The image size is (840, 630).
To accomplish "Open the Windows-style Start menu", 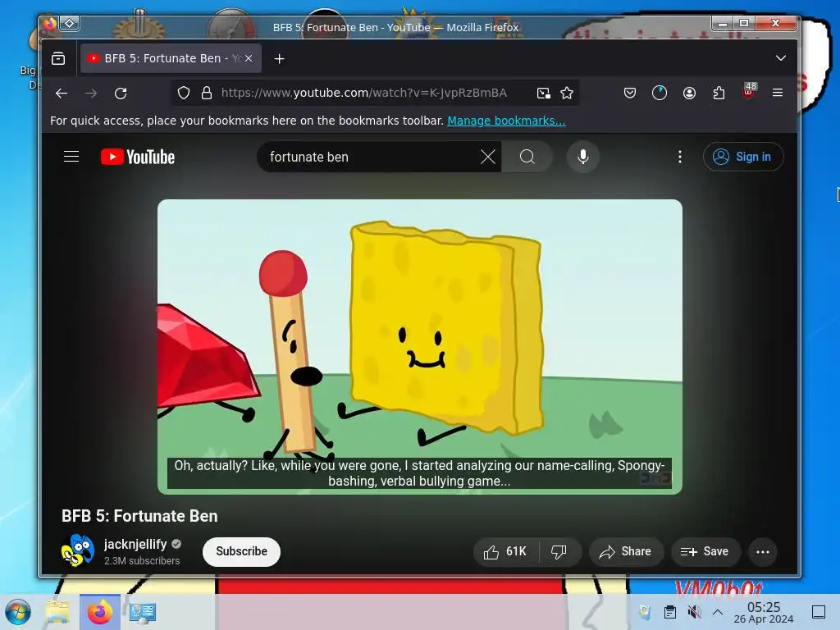I will [x=18, y=612].
